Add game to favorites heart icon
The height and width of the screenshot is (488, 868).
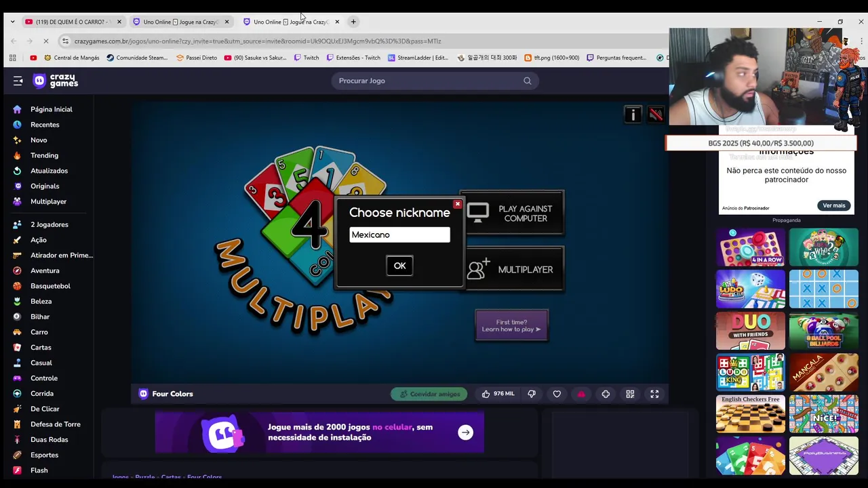tap(557, 394)
